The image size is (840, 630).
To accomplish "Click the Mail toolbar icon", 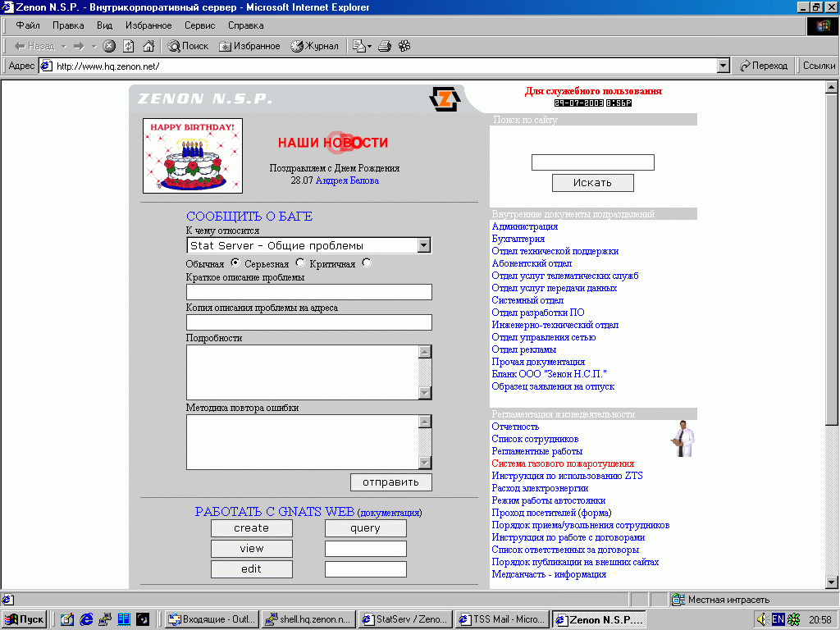I will pos(358,46).
